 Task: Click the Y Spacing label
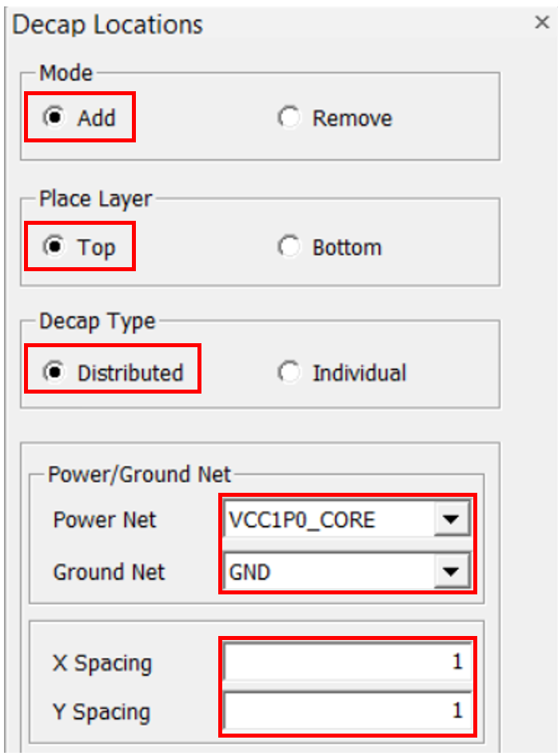(102, 711)
